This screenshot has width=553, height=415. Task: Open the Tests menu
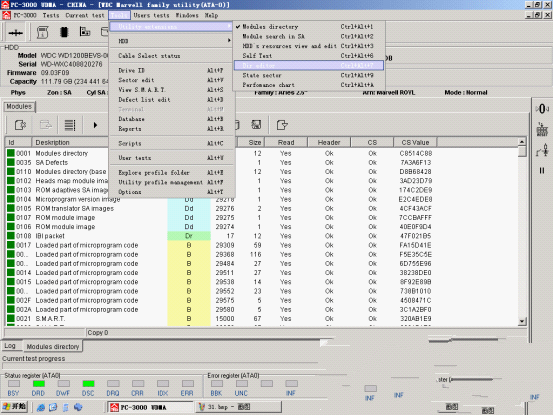pyautogui.click(x=51, y=16)
